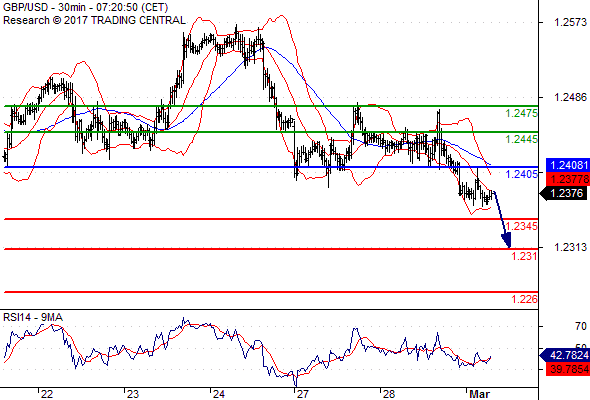Click the 27 date marker on axis
590x400 pixels.
click(303, 394)
